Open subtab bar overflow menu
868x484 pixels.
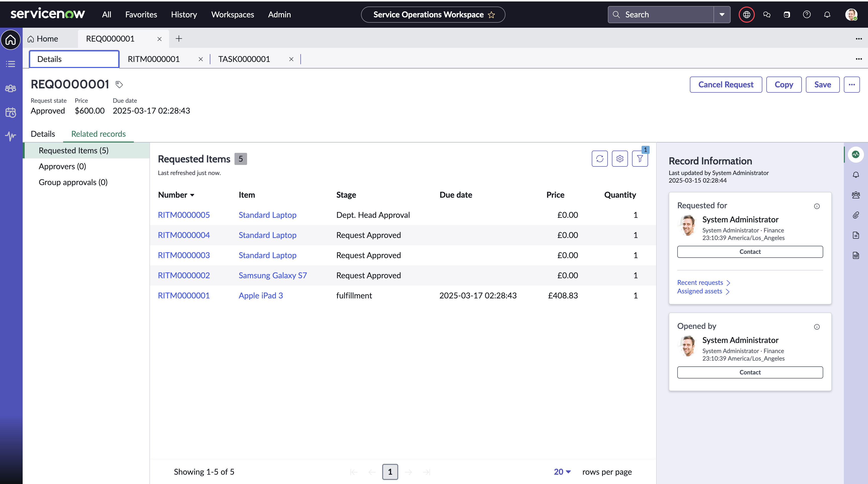(x=858, y=59)
